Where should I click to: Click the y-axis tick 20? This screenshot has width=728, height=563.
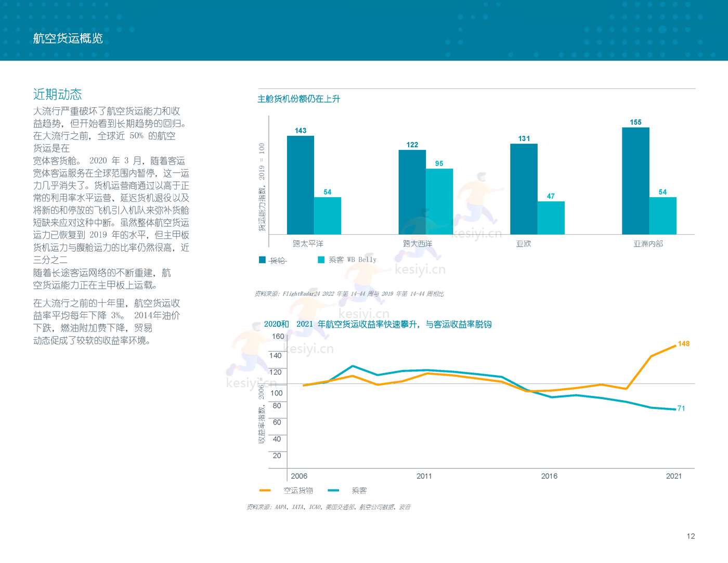(x=277, y=455)
